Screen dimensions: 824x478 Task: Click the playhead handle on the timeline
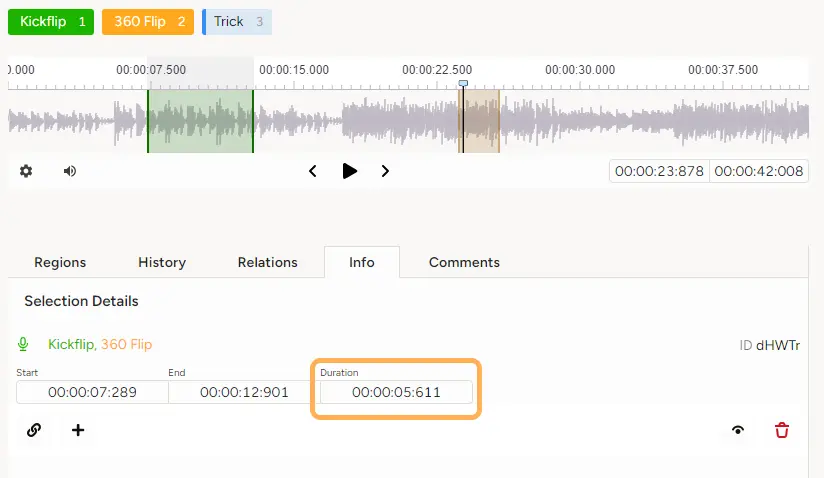pos(463,84)
